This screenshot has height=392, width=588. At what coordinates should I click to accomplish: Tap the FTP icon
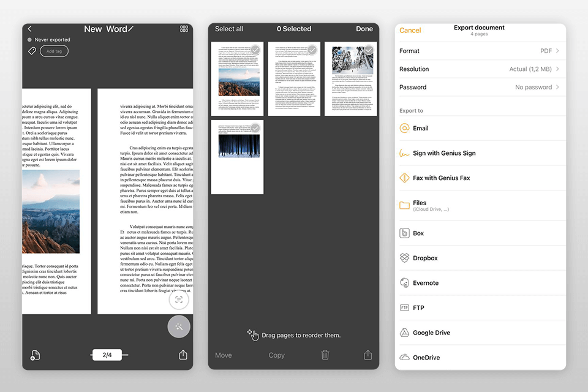tap(404, 307)
